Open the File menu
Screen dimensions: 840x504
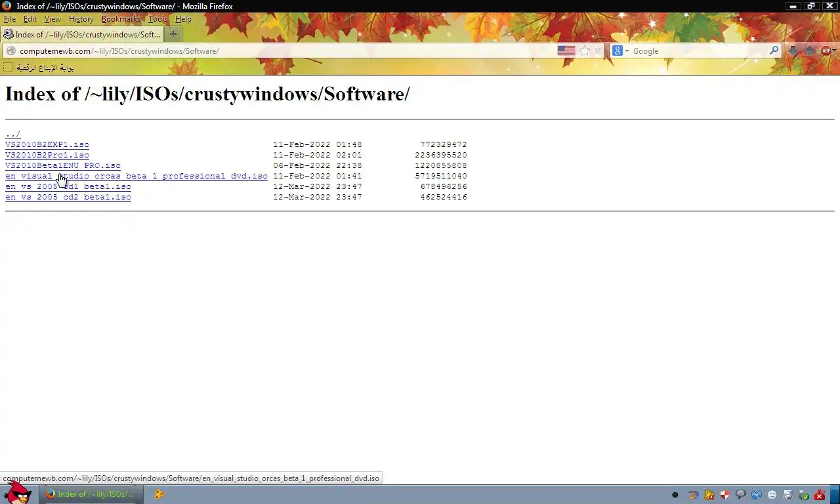(10, 19)
